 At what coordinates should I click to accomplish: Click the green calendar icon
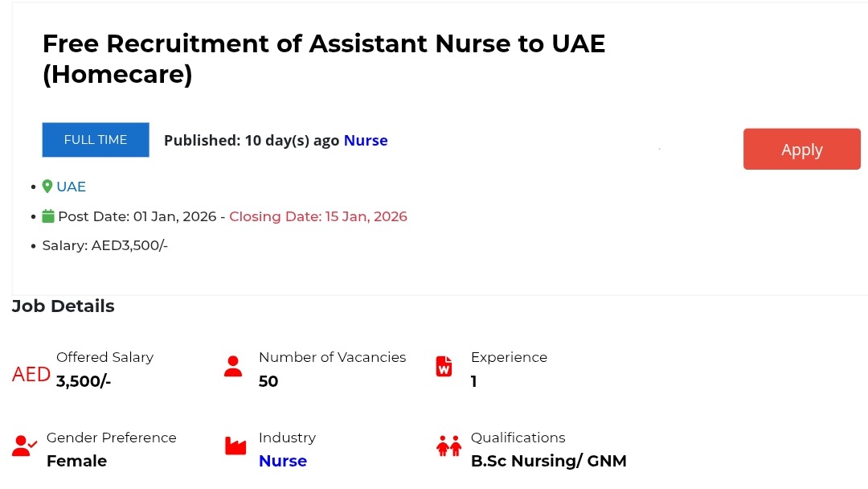coord(48,216)
